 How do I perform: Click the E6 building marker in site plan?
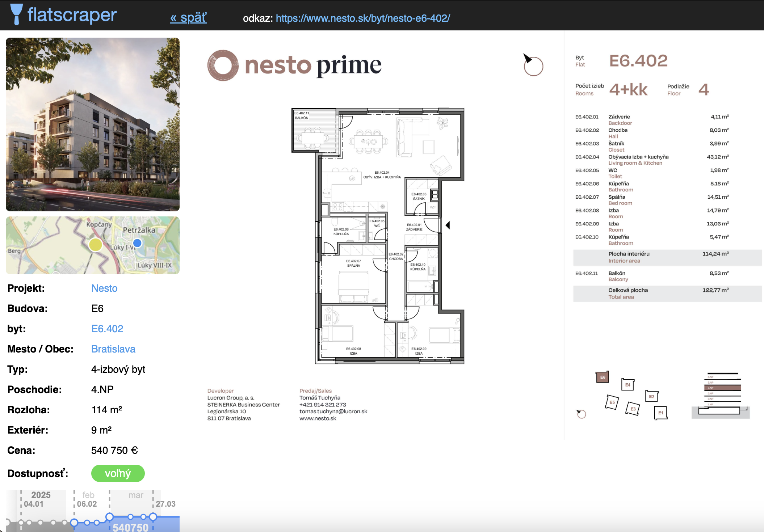click(x=603, y=377)
